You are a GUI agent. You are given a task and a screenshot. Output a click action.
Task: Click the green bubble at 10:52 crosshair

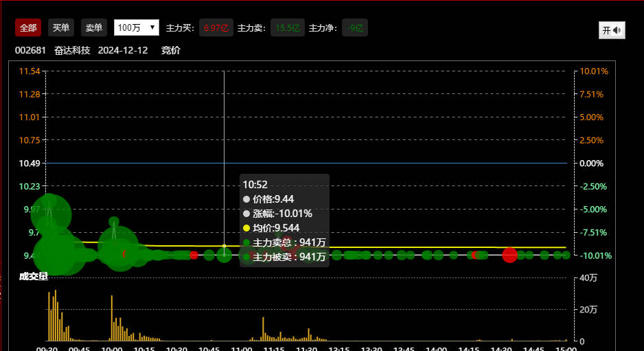point(224,255)
